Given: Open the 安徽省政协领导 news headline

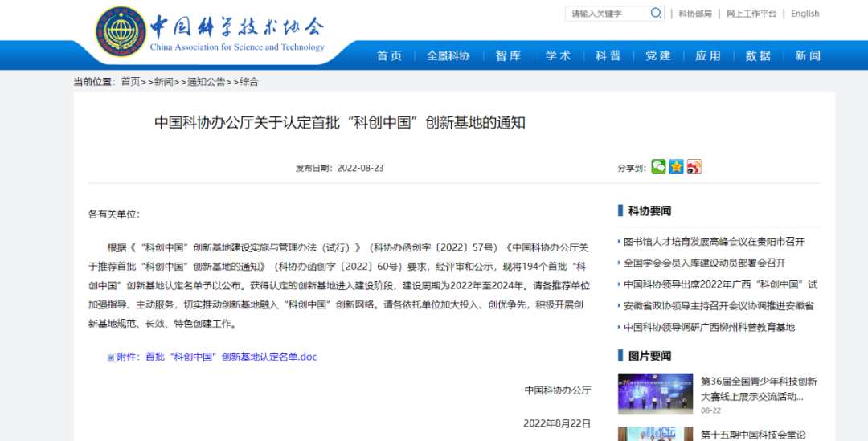Looking at the screenshot, I should coord(719,306).
